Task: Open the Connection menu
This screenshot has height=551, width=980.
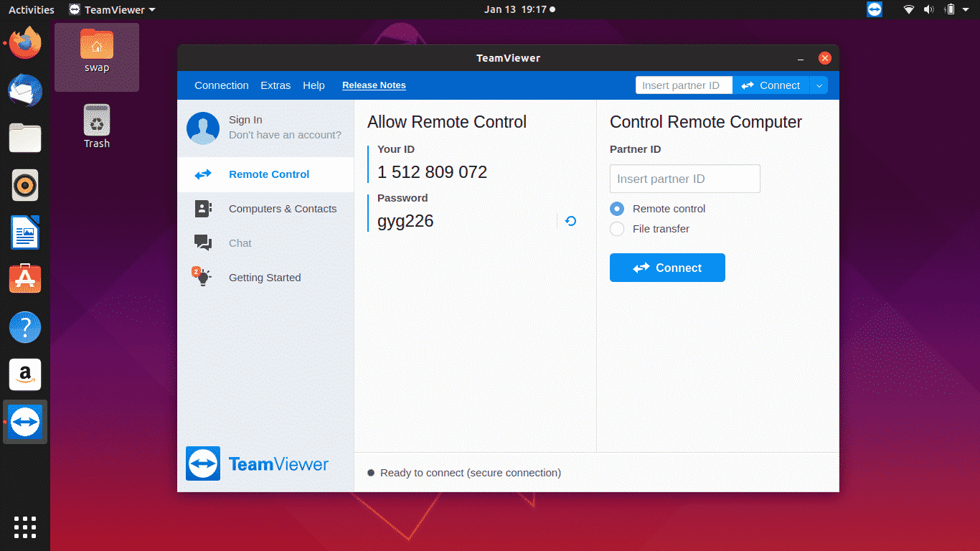Action: click(x=221, y=85)
